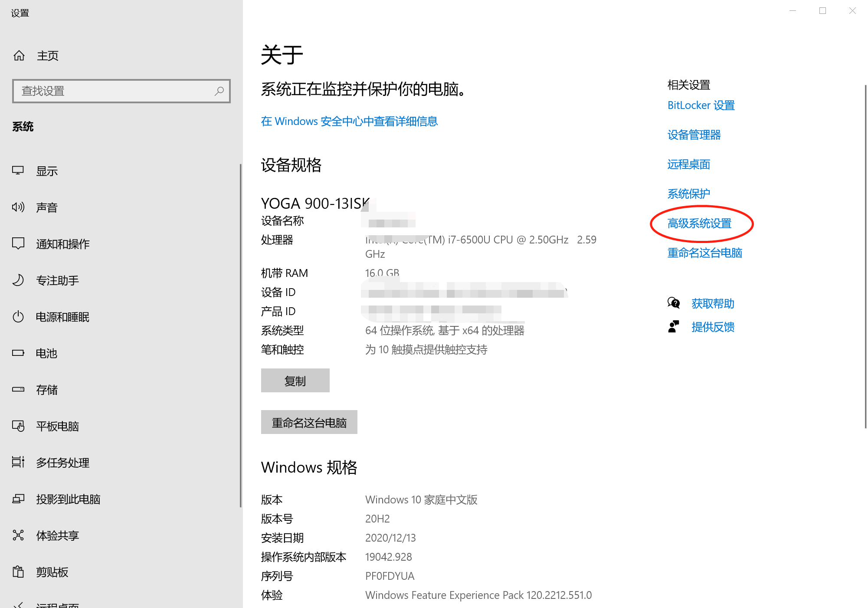This screenshot has height=608, width=868.
Task: Open Sound settings speaker icon
Action: click(18, 207)
